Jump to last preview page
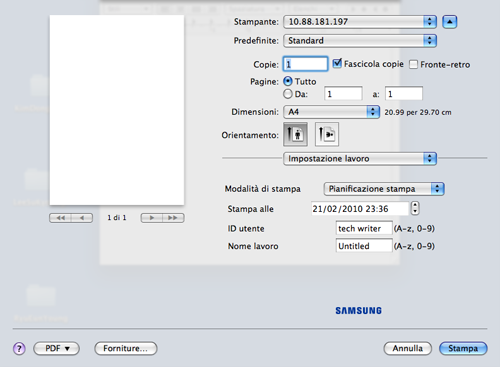The width and height of the screenshot is (500, 367). click(x=173, y=218)
